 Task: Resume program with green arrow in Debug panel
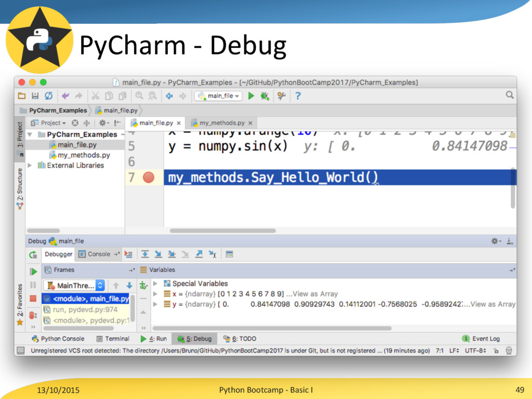pyautogui.click(x=33, y=271)
